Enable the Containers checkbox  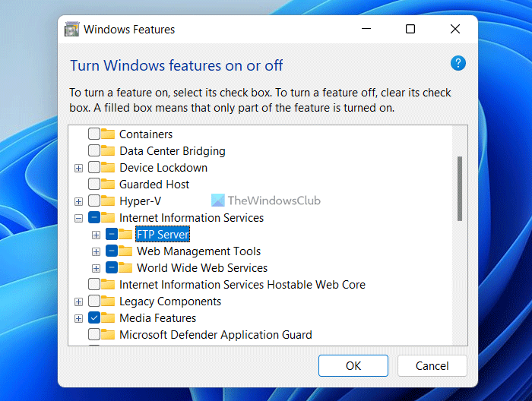[94, 134]
